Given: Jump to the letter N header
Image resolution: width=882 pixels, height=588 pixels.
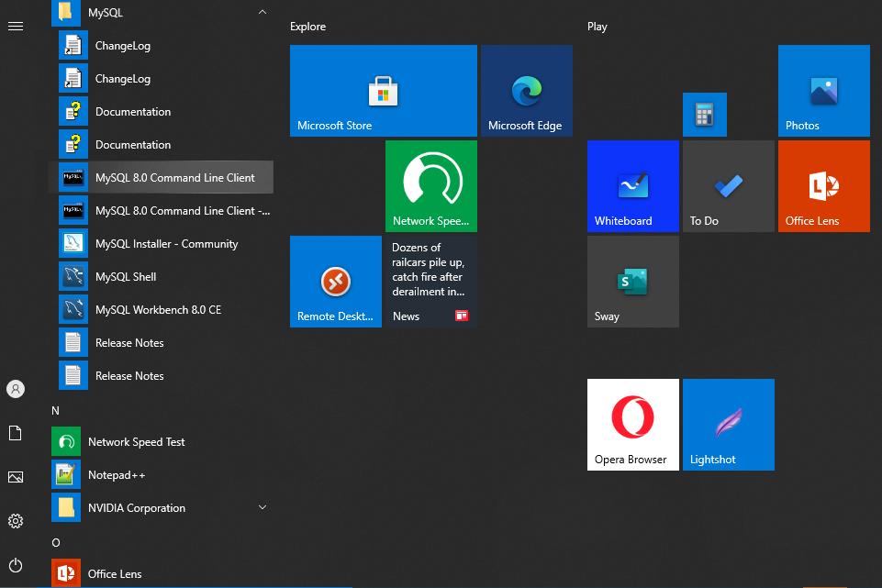Looking at the screenshot, I should pyautogui.click(x=56, y=411).
